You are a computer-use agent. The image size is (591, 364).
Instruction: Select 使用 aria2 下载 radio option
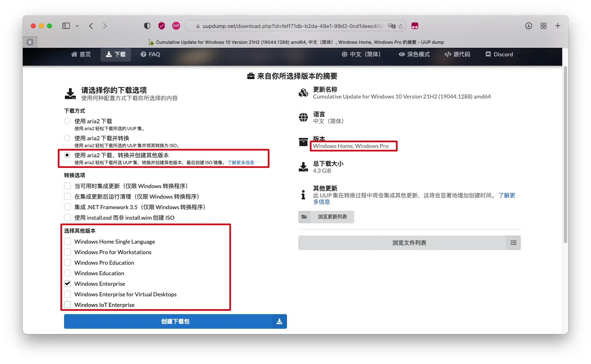(67, 121)
